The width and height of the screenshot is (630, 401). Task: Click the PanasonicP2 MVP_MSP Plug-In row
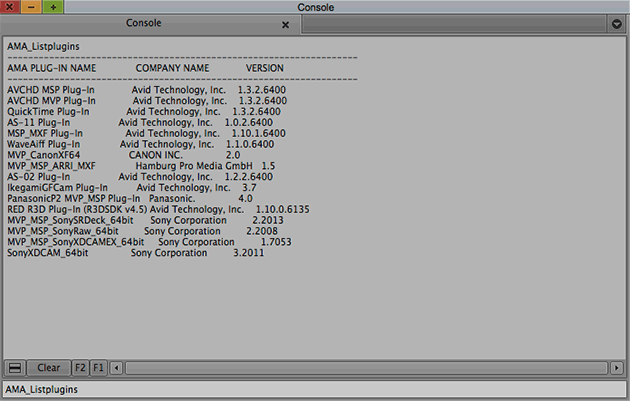coord(130,198)
